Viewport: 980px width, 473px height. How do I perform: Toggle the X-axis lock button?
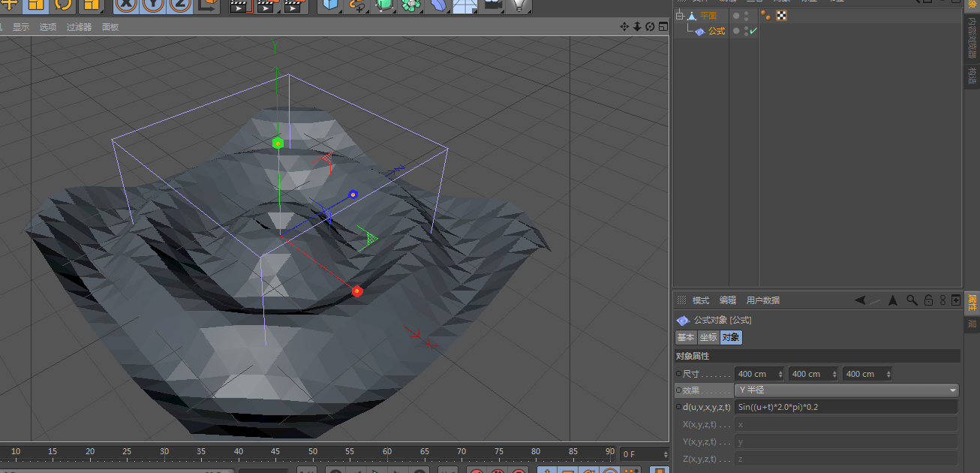pyautogui.click(x=128, y=5)
